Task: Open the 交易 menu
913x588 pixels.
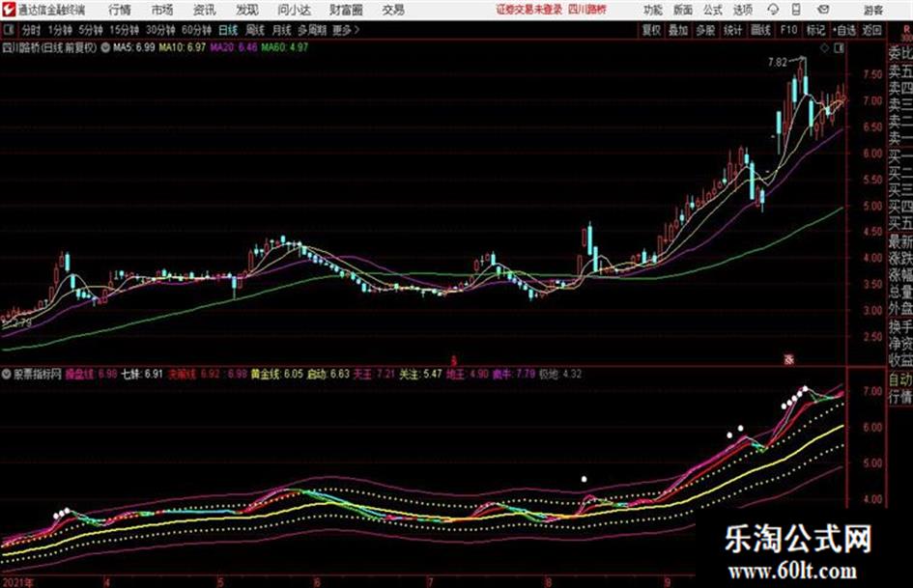Action: pos(393,10)
